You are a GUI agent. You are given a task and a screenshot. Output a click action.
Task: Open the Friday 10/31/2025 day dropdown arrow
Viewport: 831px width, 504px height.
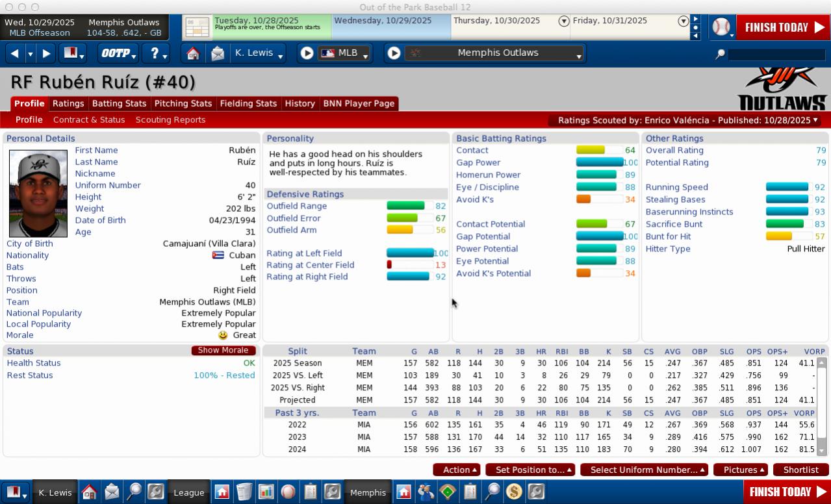[x=683, y=21]
